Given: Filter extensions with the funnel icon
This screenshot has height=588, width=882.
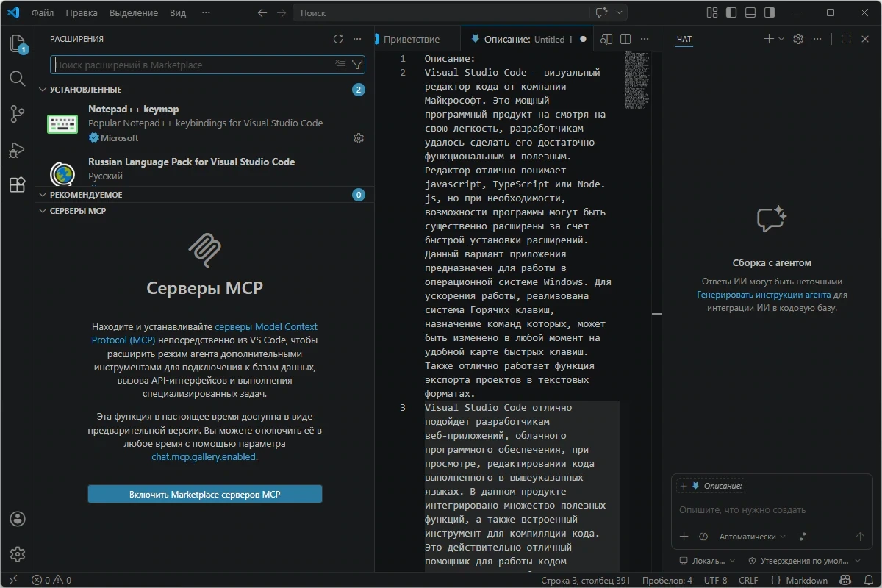Looking at the screenshot, I should pos(357,65).
